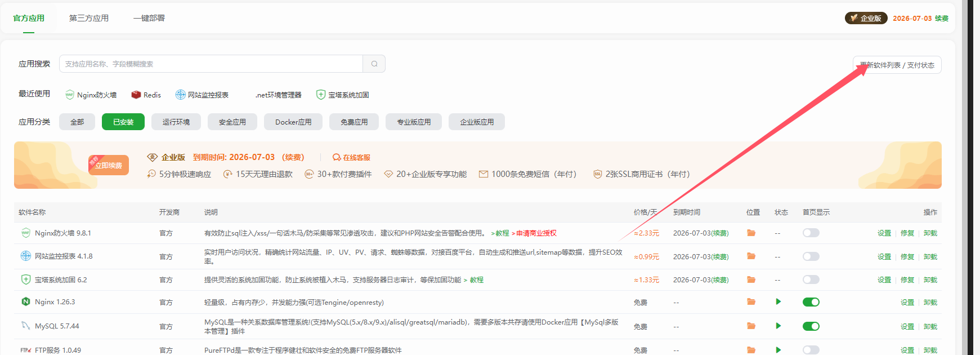Open 设置 for Nginx 1.26.3
This screenshot has height=355, width=980.
coord(907,303)
